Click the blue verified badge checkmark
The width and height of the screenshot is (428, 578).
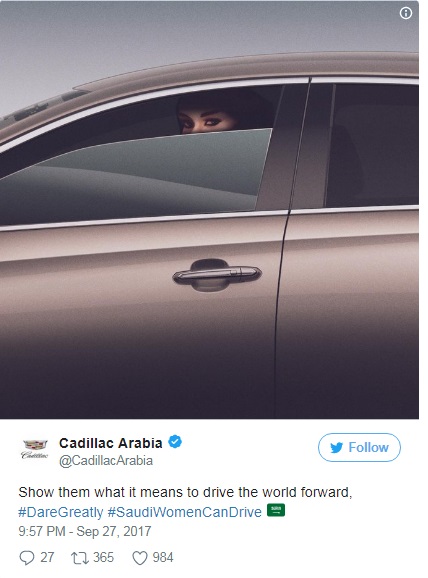(175, 442)
